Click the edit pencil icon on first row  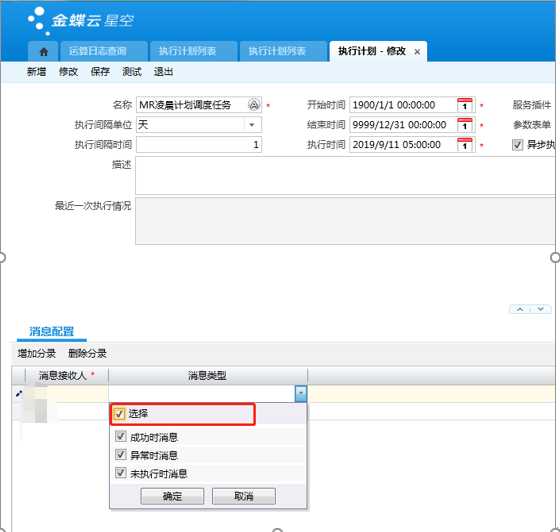coord(19,393)
